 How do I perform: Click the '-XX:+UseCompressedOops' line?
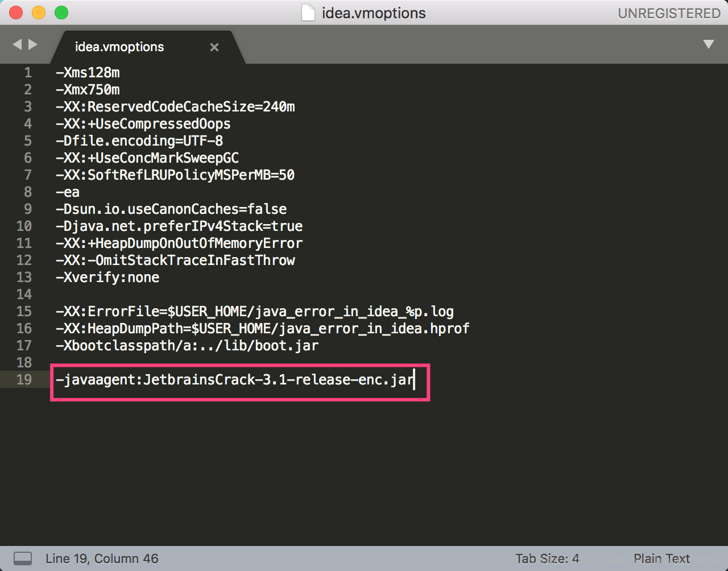(x=143, y=124)
